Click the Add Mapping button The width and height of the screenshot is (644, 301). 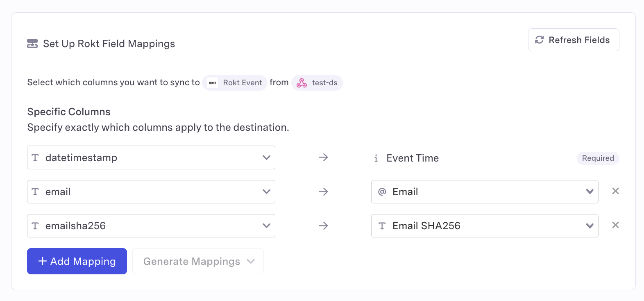click(x=77, y=261)
